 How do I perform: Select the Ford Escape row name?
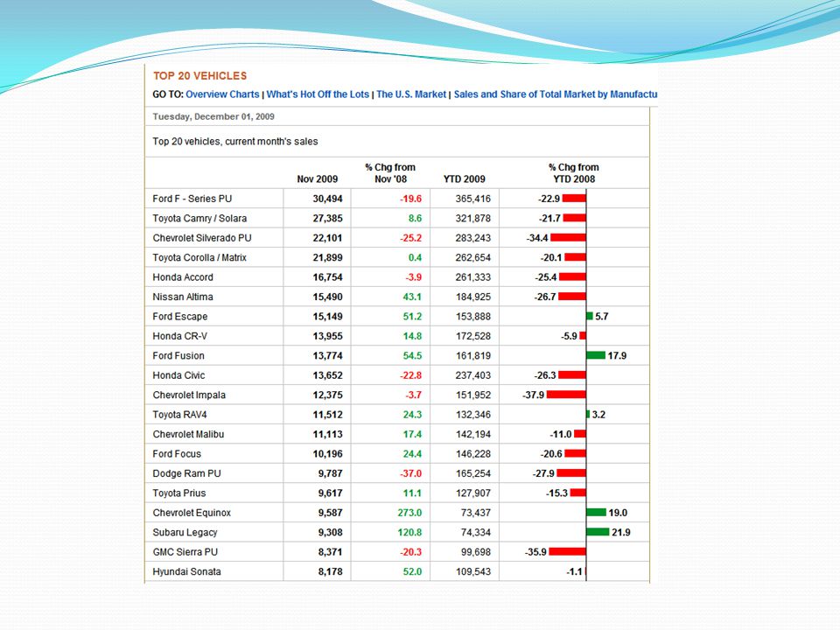pyautogui.click(x=180, y=317)
